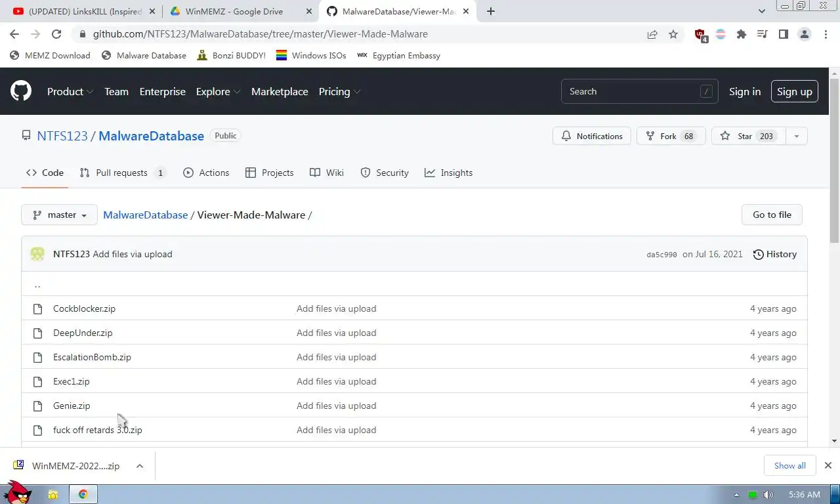Switch to the Code tab
The width and height of the screenshot is (840, 504).
pos(45,173)
